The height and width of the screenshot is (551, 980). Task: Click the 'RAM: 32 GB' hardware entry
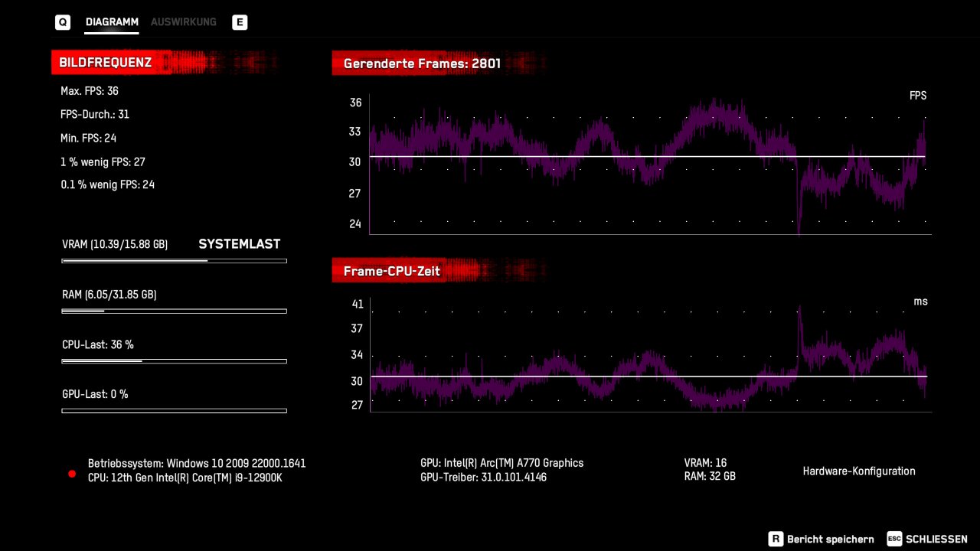[710, 477]
